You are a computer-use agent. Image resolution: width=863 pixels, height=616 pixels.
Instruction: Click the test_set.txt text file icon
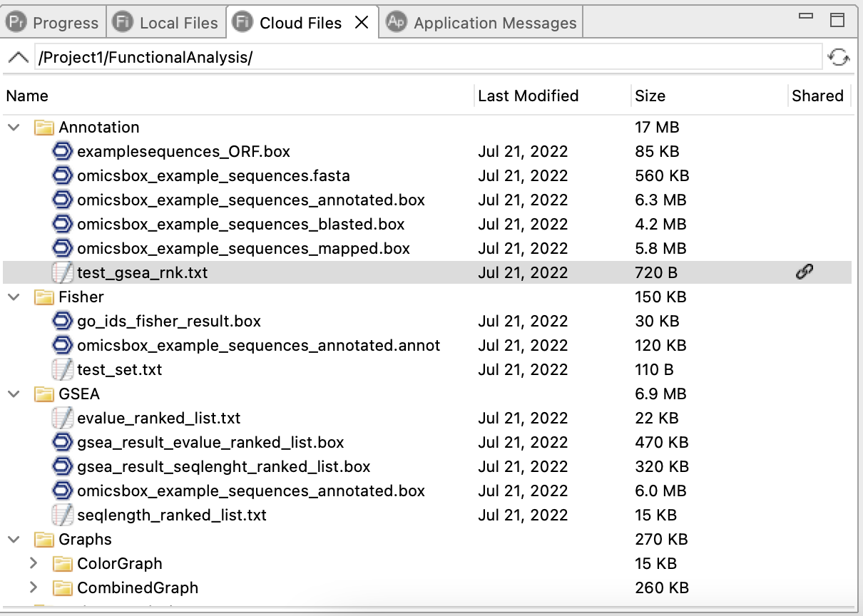coord(63,369)
